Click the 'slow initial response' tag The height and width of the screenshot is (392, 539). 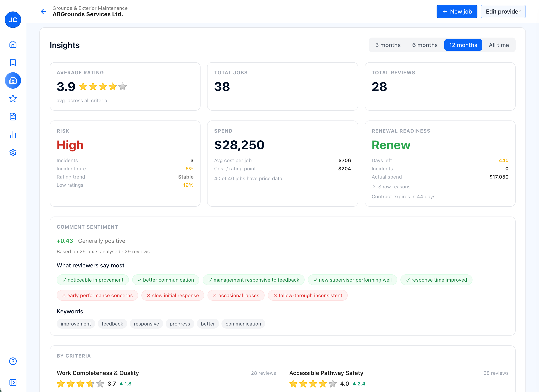[x=173, y=295]
